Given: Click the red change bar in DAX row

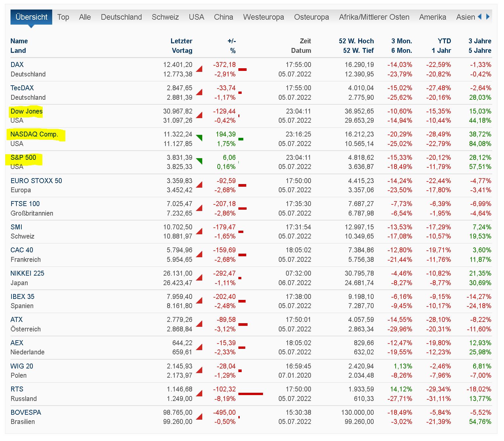Looking at the screenshot, I should (x=242, y=70).
